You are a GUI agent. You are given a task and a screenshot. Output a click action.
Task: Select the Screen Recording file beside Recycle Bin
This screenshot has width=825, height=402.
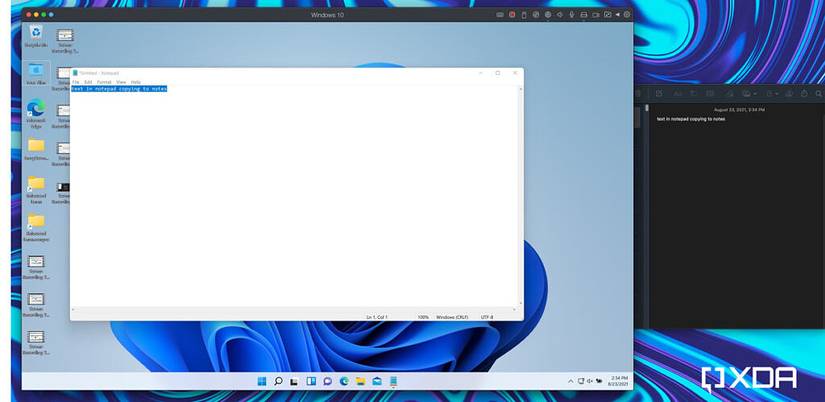[x=65, y=41]
